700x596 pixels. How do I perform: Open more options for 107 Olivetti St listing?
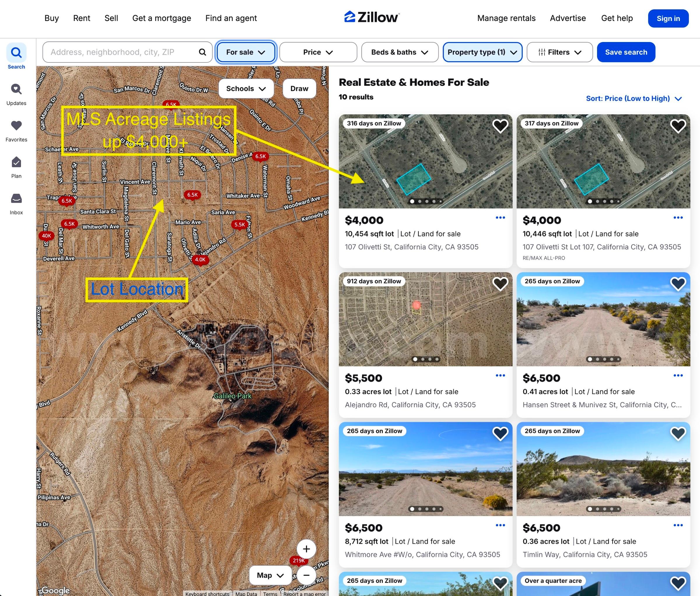500,218
